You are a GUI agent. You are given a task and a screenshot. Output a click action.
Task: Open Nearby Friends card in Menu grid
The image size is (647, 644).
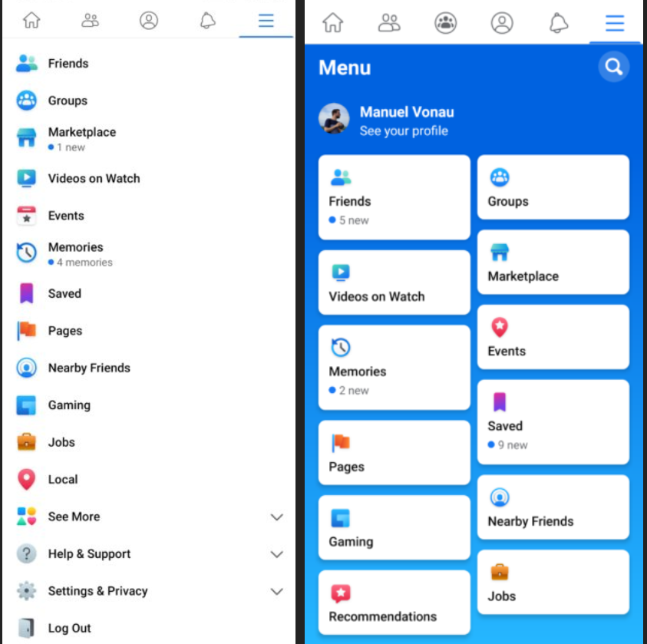coord(553,507)
